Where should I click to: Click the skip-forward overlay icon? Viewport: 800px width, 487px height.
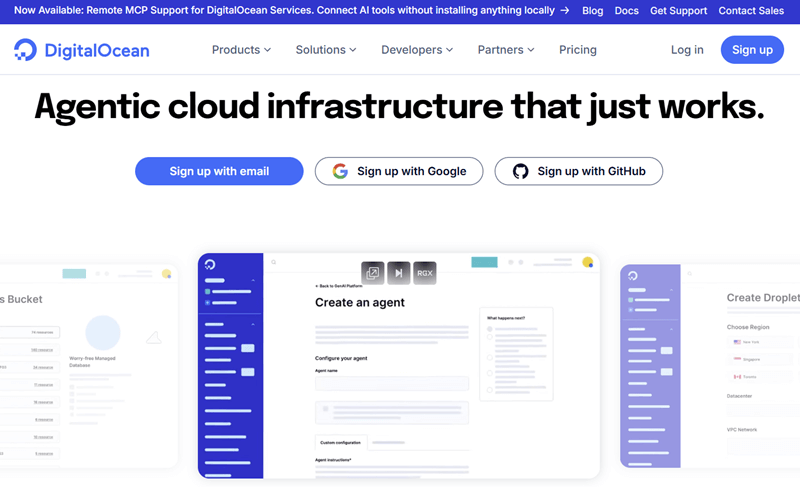click(398, 273)
